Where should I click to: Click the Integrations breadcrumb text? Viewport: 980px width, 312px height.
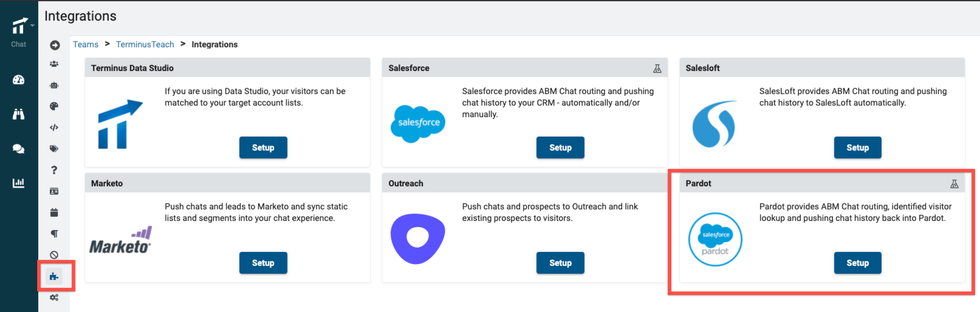point(214,44)
